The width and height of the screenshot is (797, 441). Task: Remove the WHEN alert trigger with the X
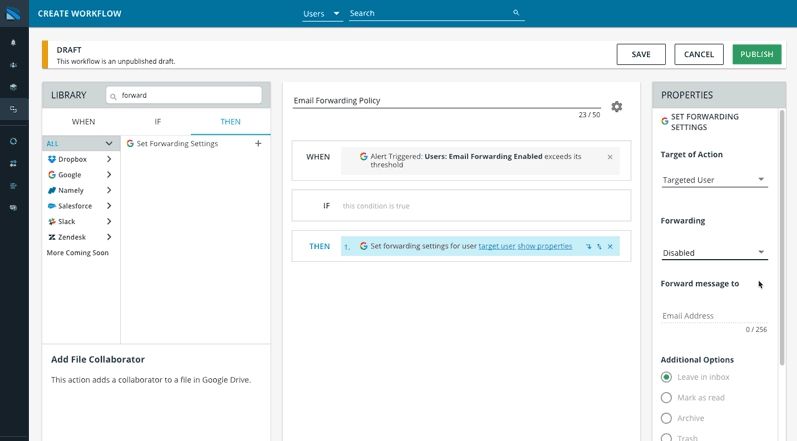pyautogui.click(x=610, y=157)
